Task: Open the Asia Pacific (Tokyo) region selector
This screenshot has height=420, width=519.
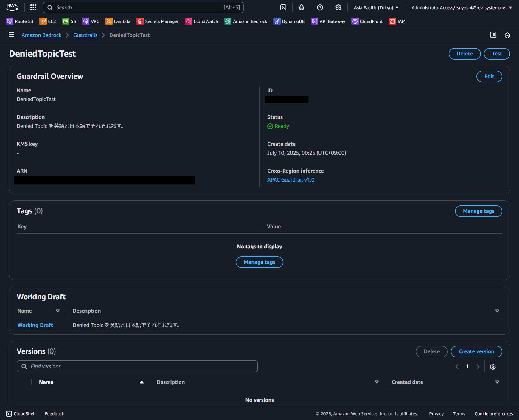Action: tap(376, 7)
